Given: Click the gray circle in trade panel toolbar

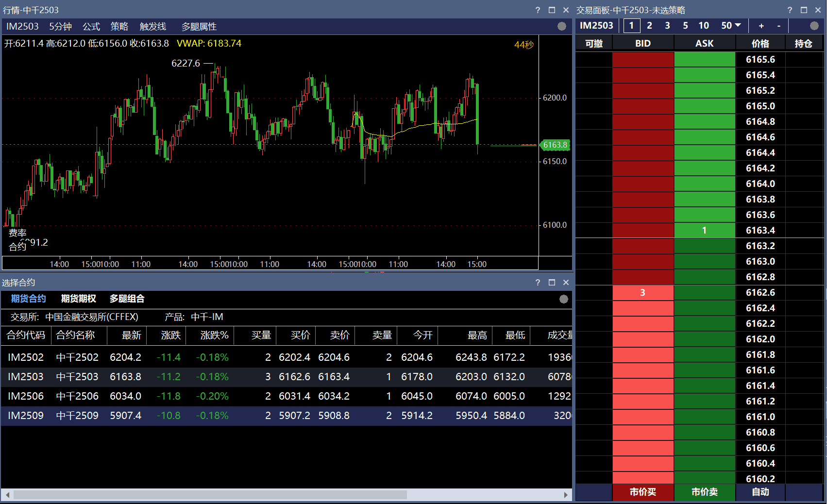Looking at the screenshot, I should [814, 26].
